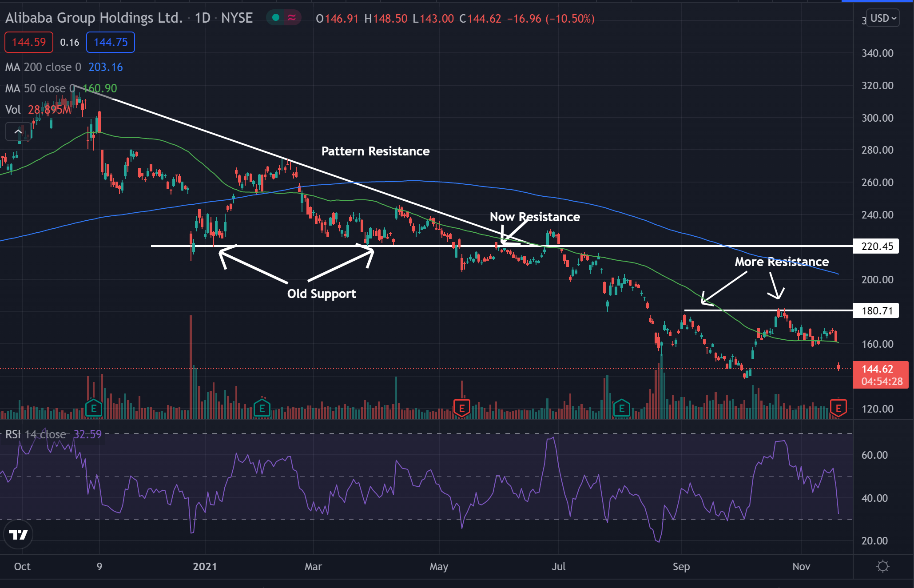Open red earnings marker in May
The image size is (914, 588).
click(462, 408)
